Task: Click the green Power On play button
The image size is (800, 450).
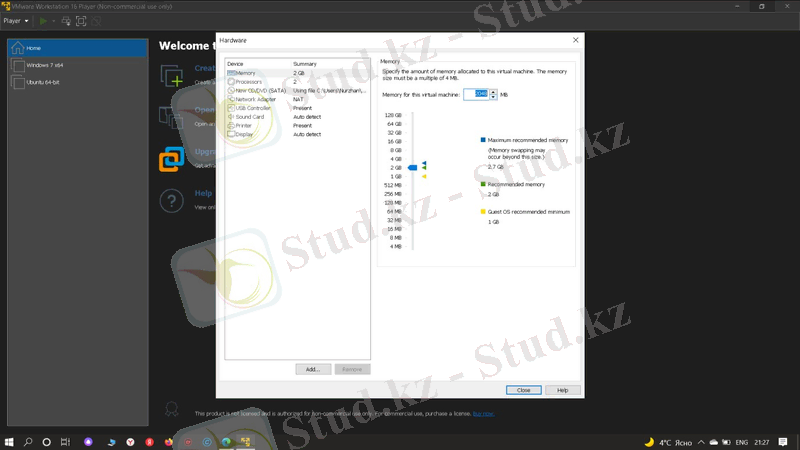Action: pyautogui.click(x=43, y=21)
